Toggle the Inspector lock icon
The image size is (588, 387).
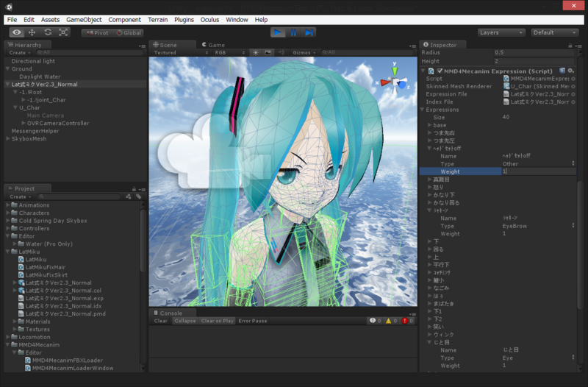click(x=570, y=46)
